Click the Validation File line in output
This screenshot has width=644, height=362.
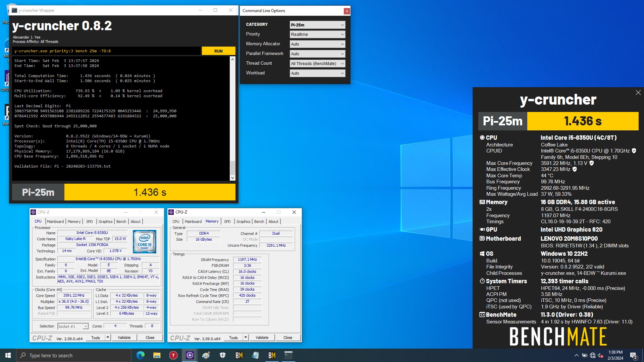(x=62, y=166)
